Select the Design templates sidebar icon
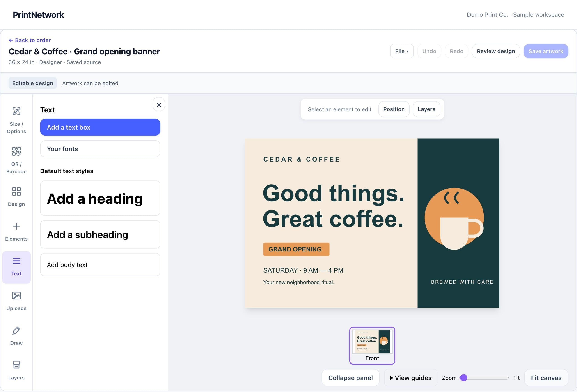Image resolution: width=577 pixels, height=392 pixels. coord(16,197)
